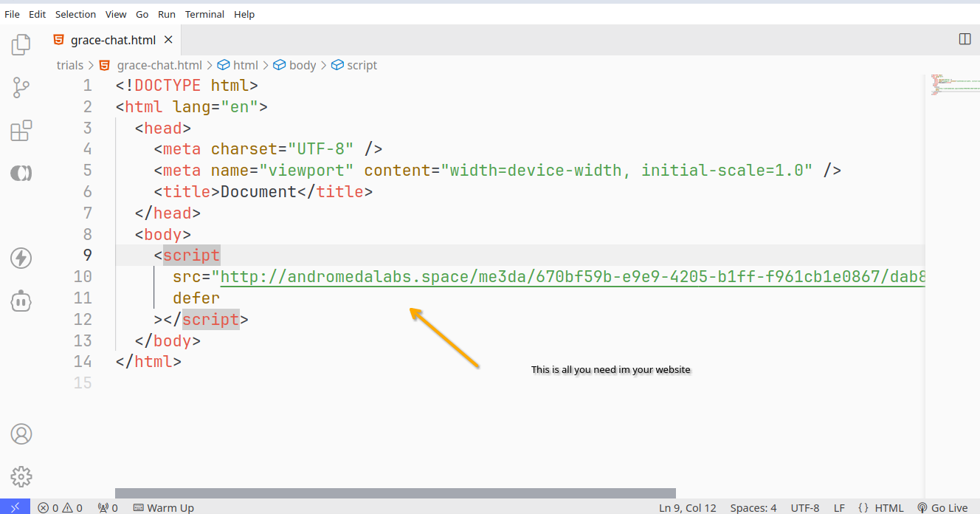Viewport: 980px width, 514px height.
Task: Select the body breadcrumb item
Action: click(302, 65)
